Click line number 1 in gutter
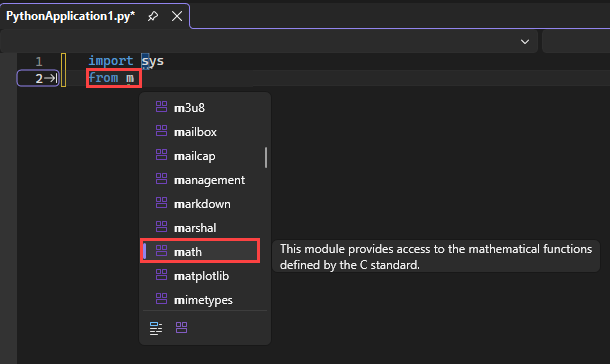This screenshot has height=364, width=612. pos(39,61)
